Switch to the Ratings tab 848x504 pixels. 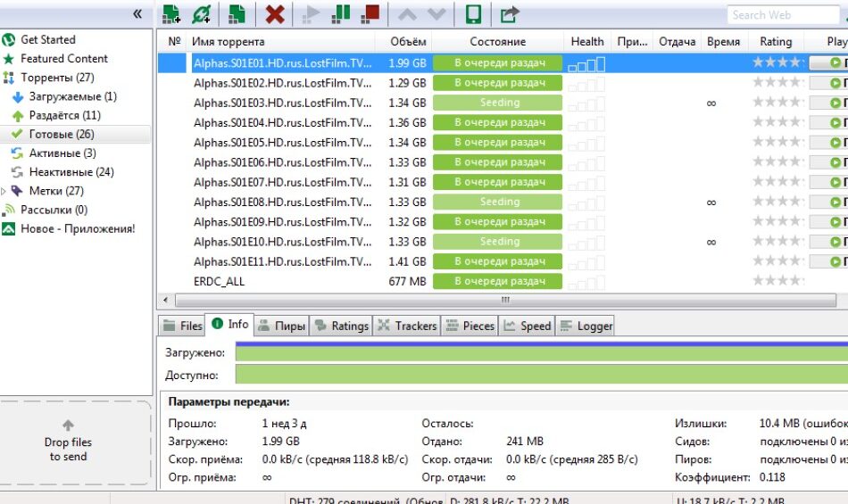click(341, 326)
